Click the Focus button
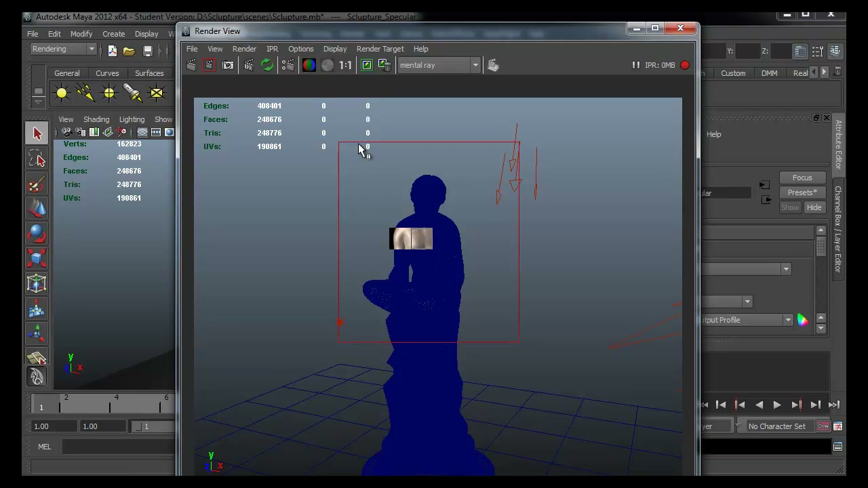 (x=802, y=178)
